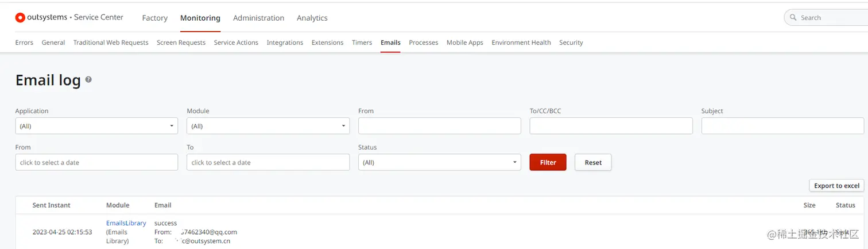
Task: Switch to the Processes tab
Action: tap(423, 43)
